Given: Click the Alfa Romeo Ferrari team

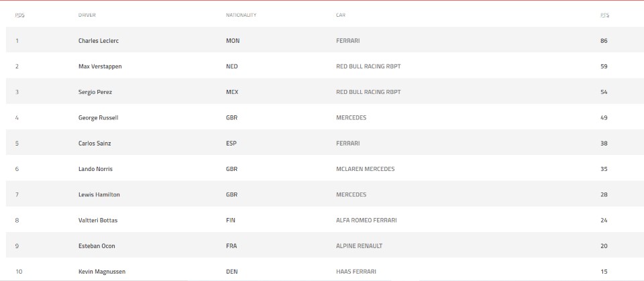Looking at the screenshot, I should pyautogui.click(x=369, y=220).
